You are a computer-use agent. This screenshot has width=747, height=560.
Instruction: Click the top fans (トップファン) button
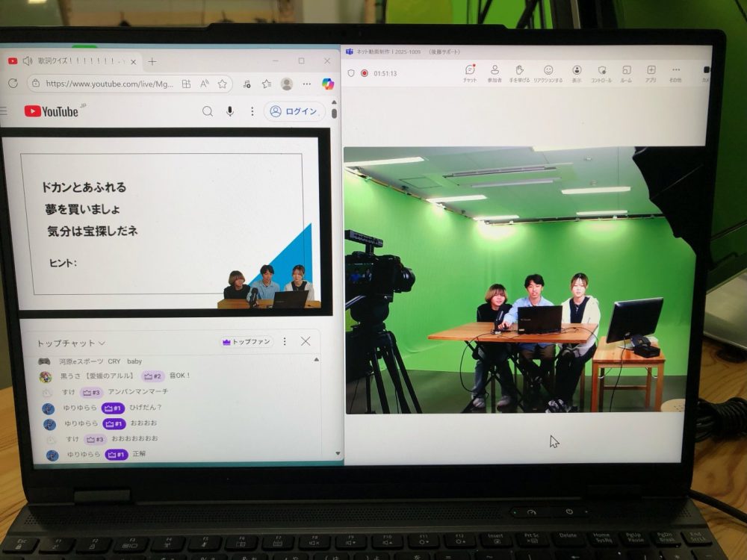coord(247,342)
